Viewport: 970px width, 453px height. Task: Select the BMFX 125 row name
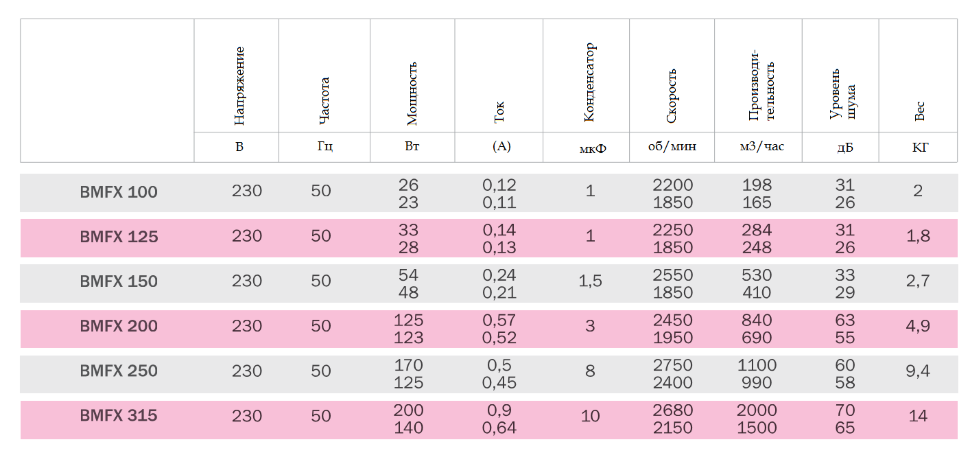118,237
